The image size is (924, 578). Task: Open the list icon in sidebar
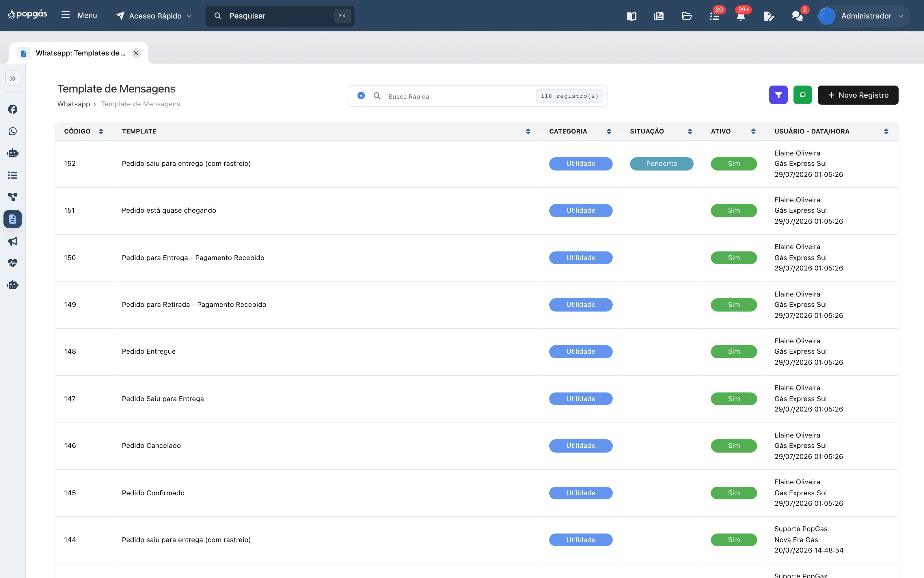click(x=13, y=175)
